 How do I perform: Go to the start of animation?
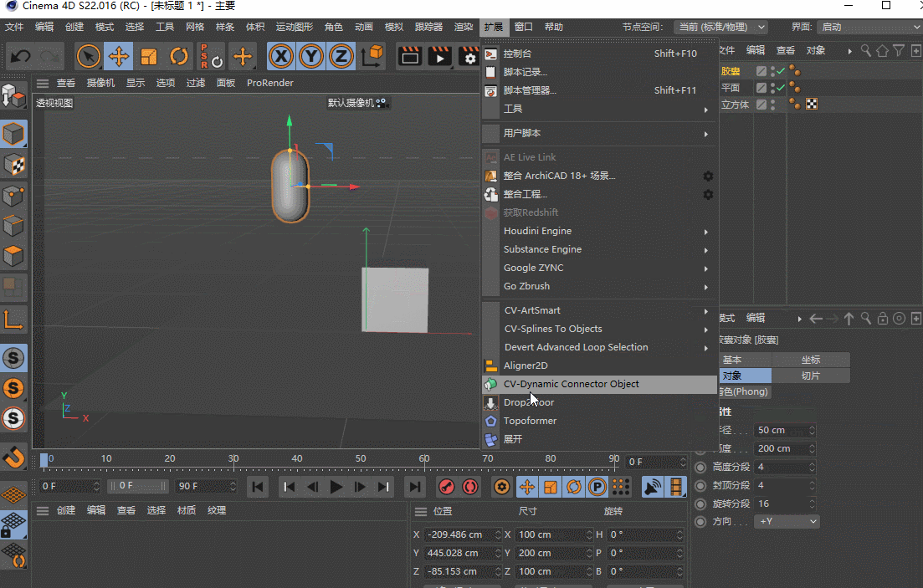[257, 487]
